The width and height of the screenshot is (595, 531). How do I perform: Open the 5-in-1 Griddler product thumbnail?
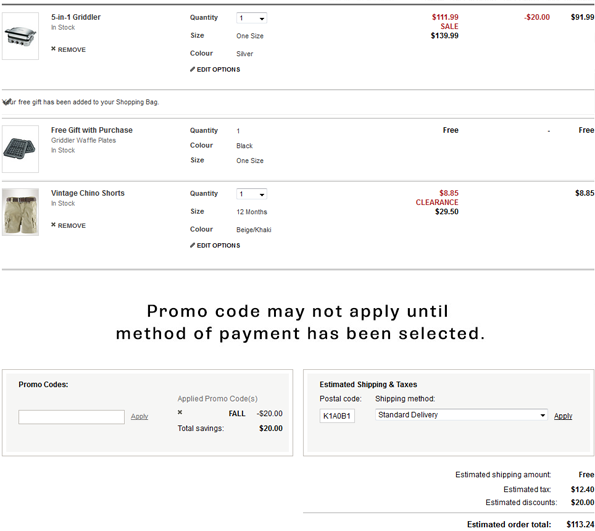[x=20, y=36]
